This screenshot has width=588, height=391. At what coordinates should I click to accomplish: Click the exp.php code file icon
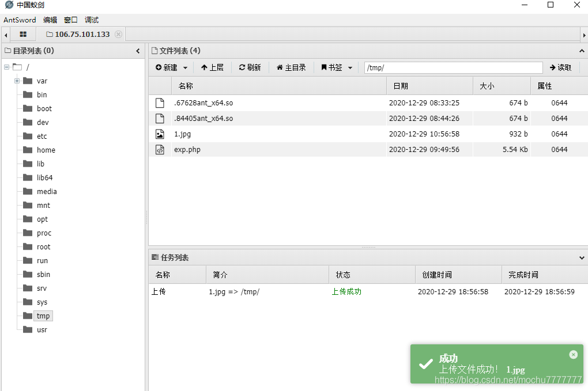160,150
